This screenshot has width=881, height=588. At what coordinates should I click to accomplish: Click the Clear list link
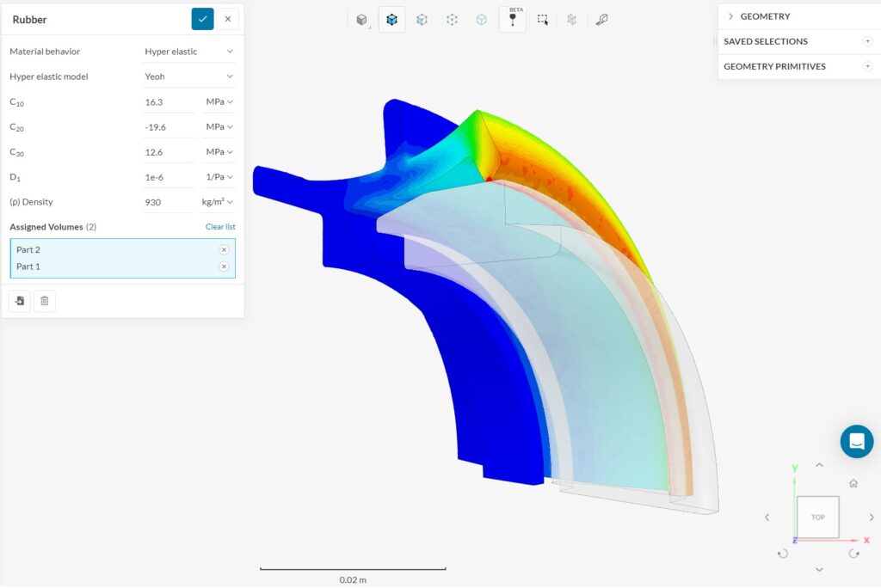[x=219, y=226]
